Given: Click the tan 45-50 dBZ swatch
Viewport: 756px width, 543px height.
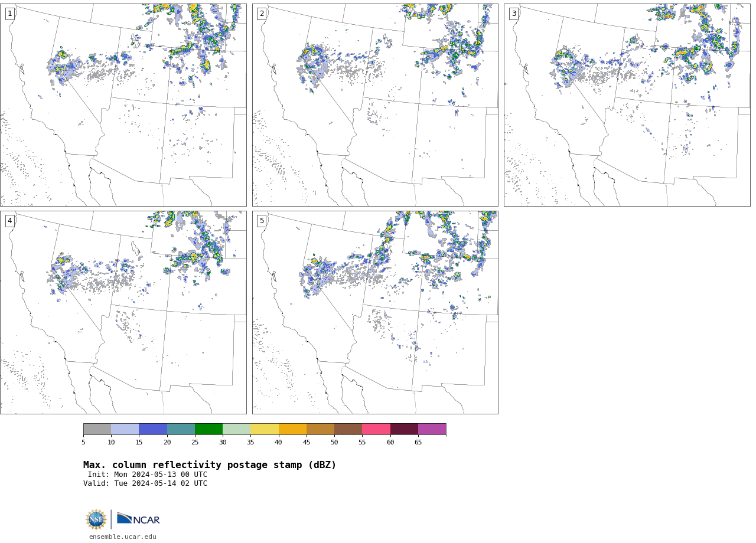Looking at the screenshot, I should coord(320,429).
